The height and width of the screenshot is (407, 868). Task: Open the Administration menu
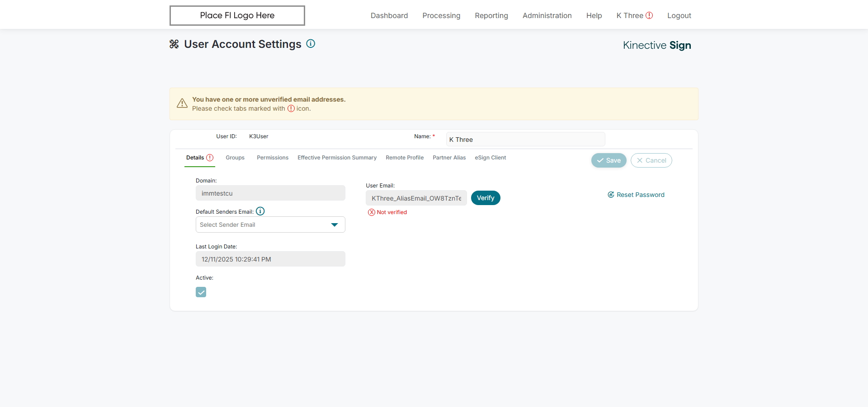(x=547, y=15)
